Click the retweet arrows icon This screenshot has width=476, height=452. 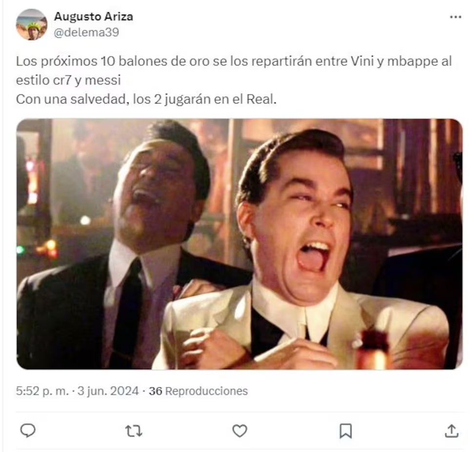click(x=134, y=431)
